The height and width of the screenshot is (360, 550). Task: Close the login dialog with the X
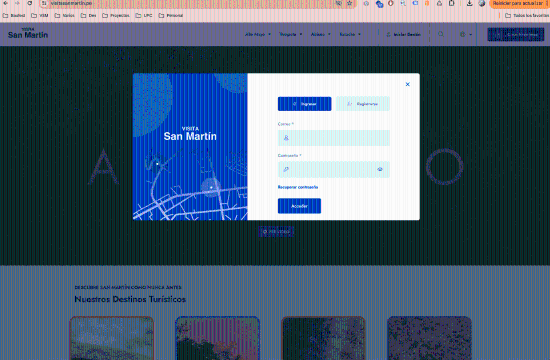click(x=407, y=84)
